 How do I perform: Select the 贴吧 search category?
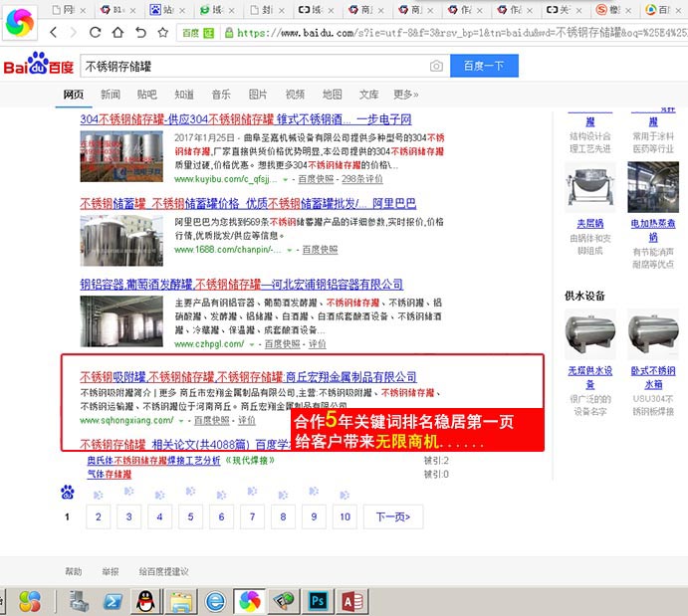coord(146,95)
